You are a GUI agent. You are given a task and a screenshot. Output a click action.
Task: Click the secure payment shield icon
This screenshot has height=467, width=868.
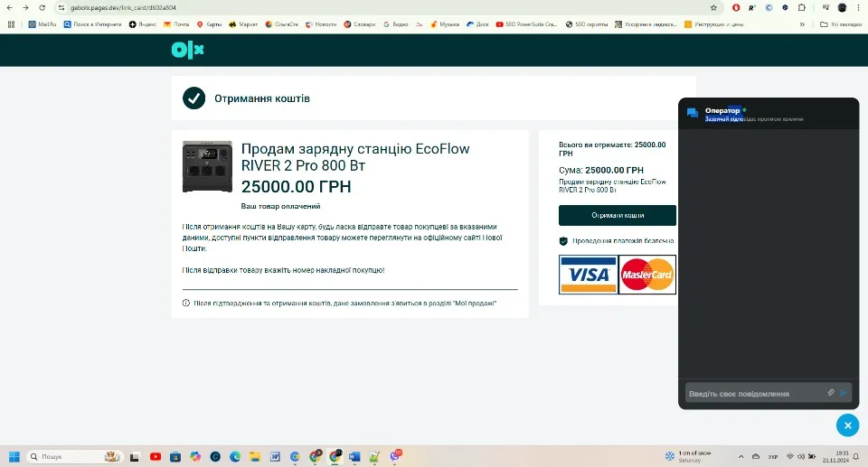click(x=563, y=241)
